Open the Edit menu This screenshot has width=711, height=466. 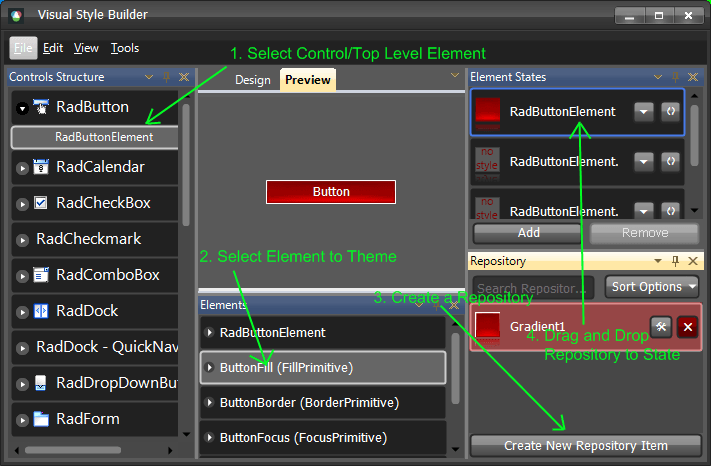53,48
